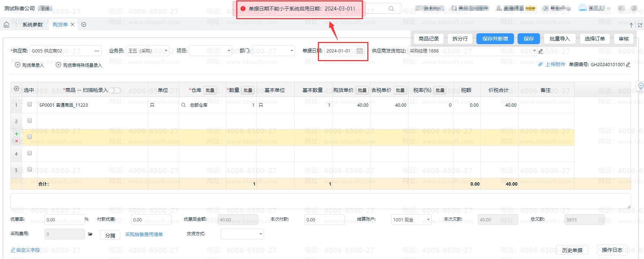Viewport: 644px width, 259px height.
Task: Click the green plus add-row icon
Action: (17, 134)
